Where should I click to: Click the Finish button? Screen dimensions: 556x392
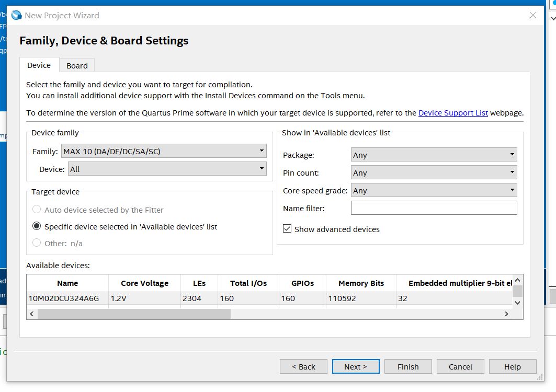click(408, 366)
